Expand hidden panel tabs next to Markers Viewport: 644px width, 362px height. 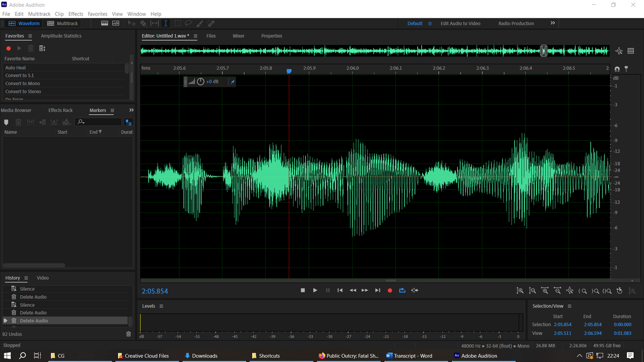point(131,110)
